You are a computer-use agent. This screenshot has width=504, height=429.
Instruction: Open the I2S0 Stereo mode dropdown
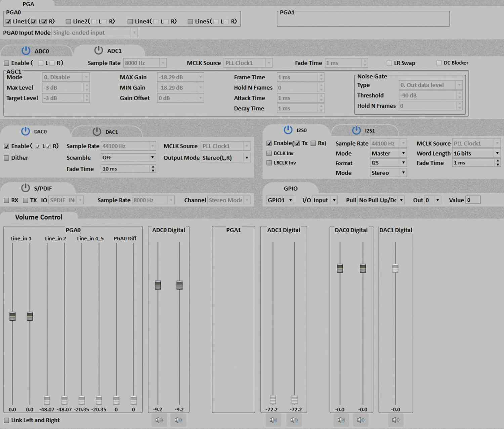tap(388, 173)
